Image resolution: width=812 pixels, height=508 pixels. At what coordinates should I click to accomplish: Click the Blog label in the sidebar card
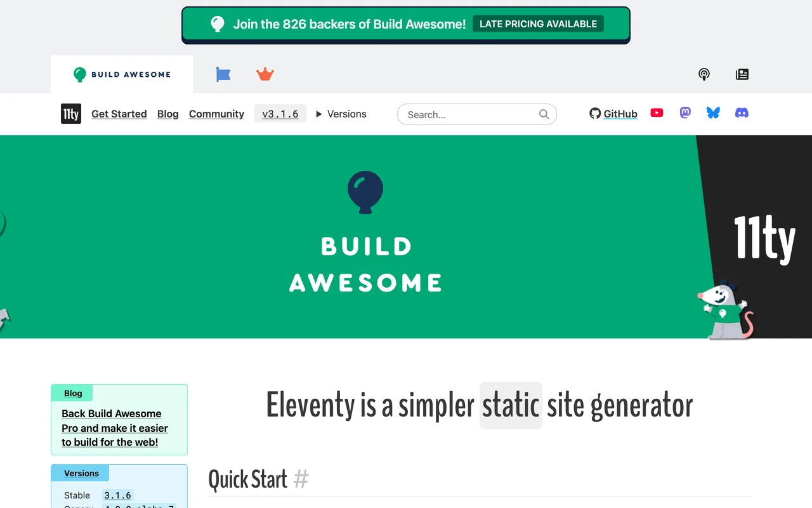point(73,393)
